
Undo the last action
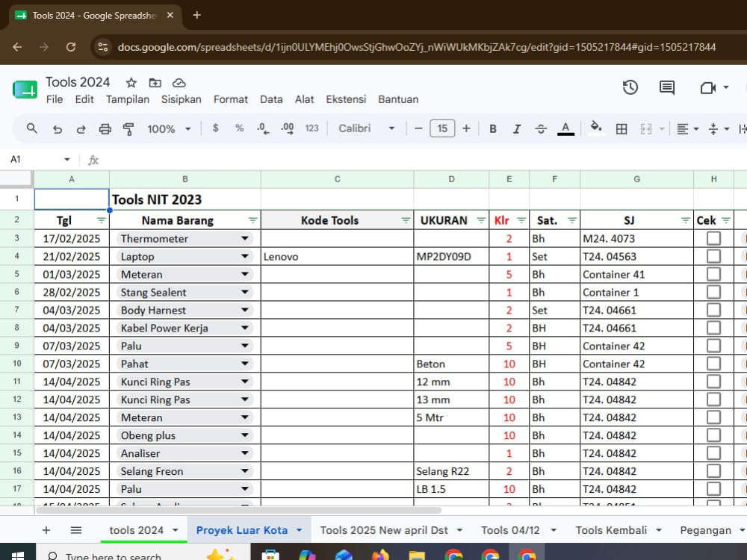[x=58, y=129]
